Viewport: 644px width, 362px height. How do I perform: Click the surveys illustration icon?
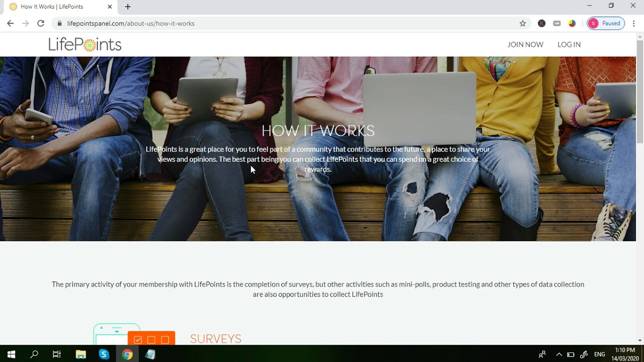(x=134, y=334)
